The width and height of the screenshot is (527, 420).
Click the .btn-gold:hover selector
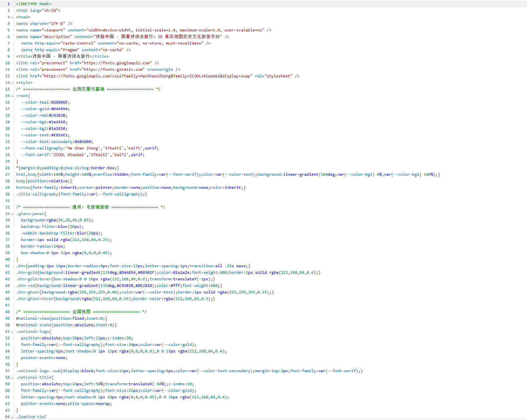pos(34,279)
